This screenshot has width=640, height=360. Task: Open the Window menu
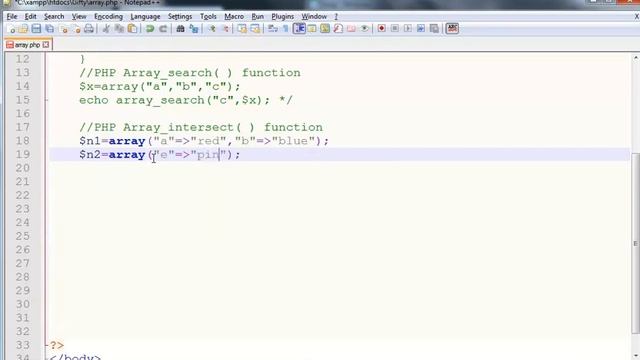(x=314, y=17)
